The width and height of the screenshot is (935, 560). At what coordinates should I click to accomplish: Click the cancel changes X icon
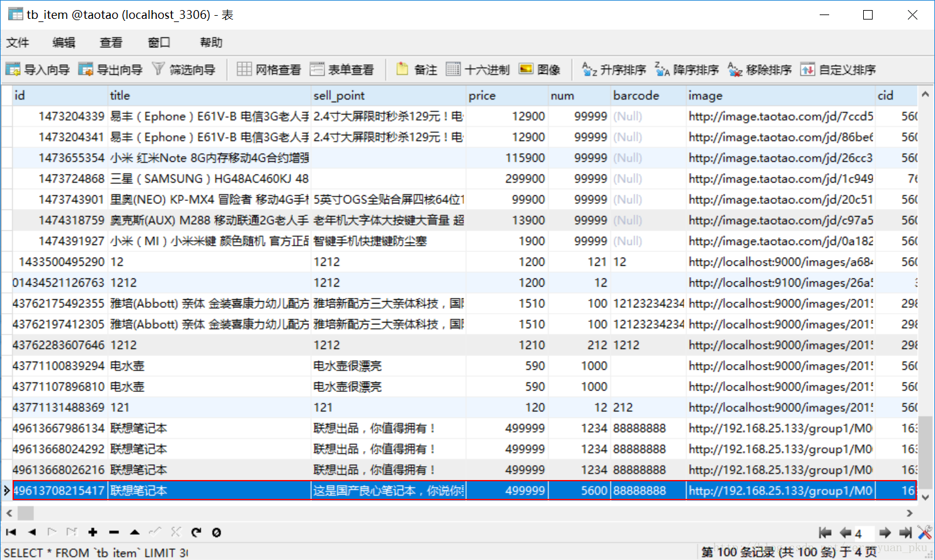tap(176, 532)
